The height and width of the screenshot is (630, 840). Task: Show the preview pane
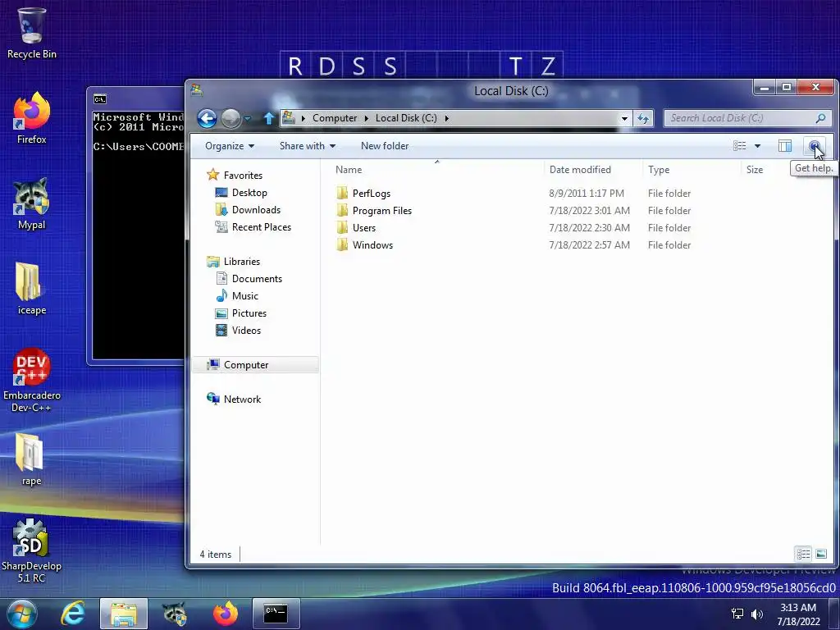785,146
